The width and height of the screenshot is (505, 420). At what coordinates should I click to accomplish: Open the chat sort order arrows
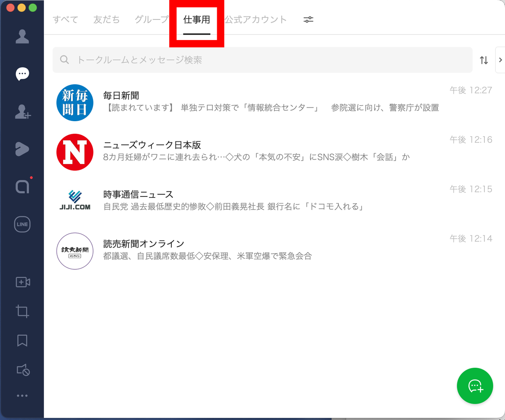[484, 60]
